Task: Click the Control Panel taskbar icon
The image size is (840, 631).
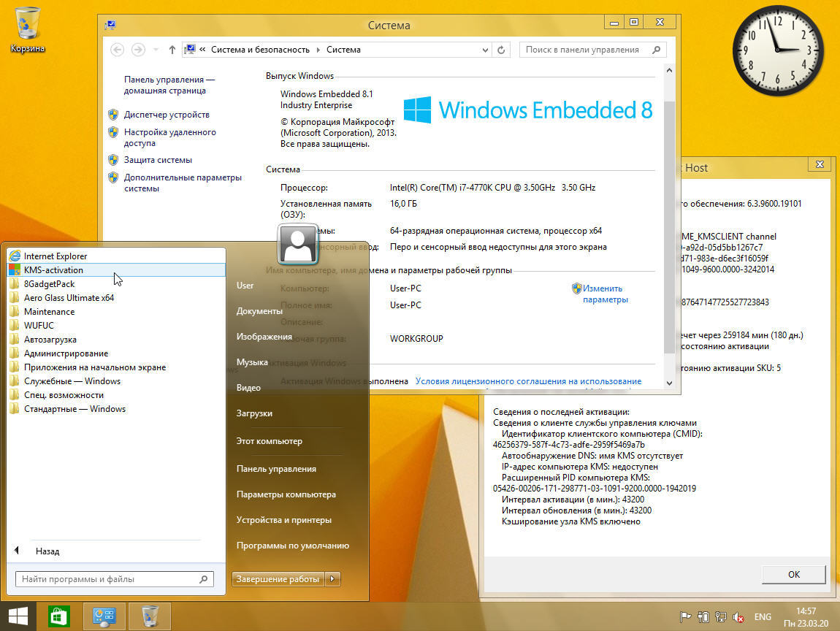Action: [x=104, y=616]
